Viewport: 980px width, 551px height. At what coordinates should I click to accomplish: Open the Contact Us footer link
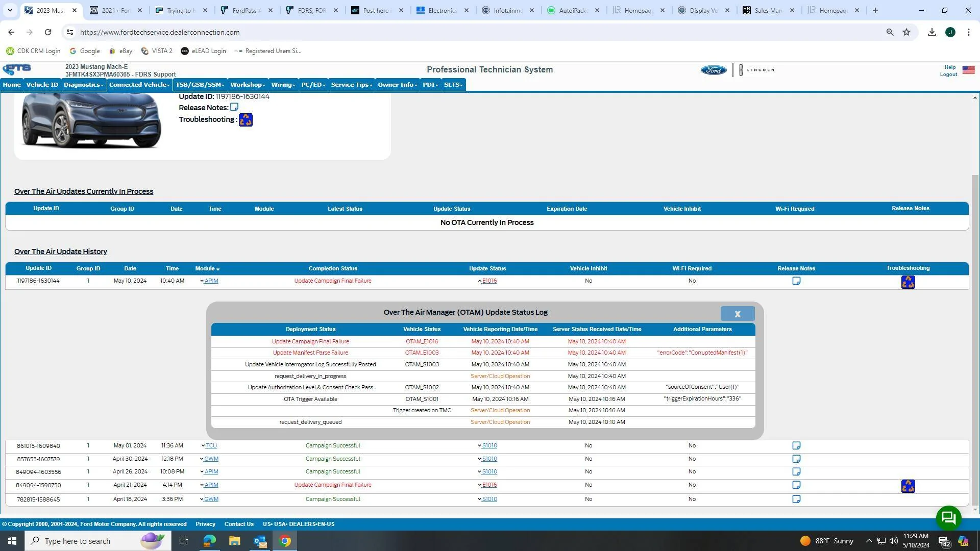tap(239, 524)
